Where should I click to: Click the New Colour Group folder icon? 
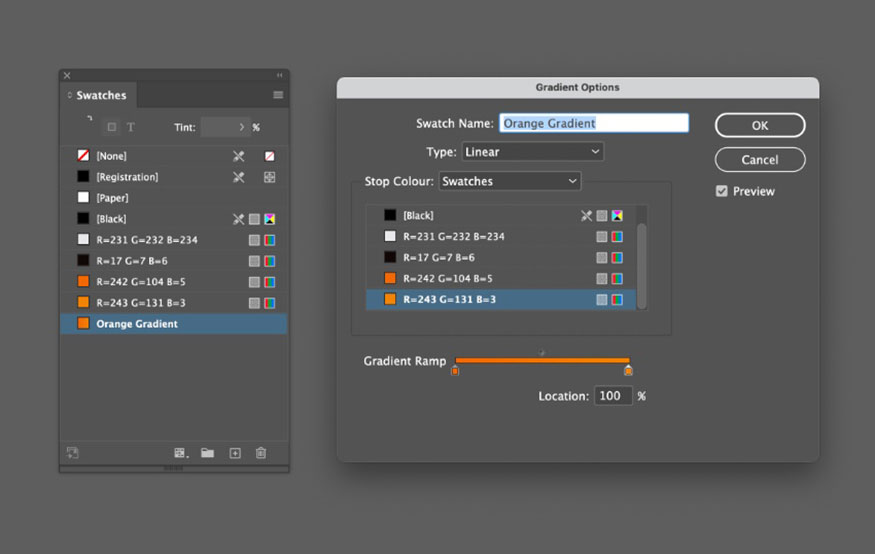tap(208, 452)
